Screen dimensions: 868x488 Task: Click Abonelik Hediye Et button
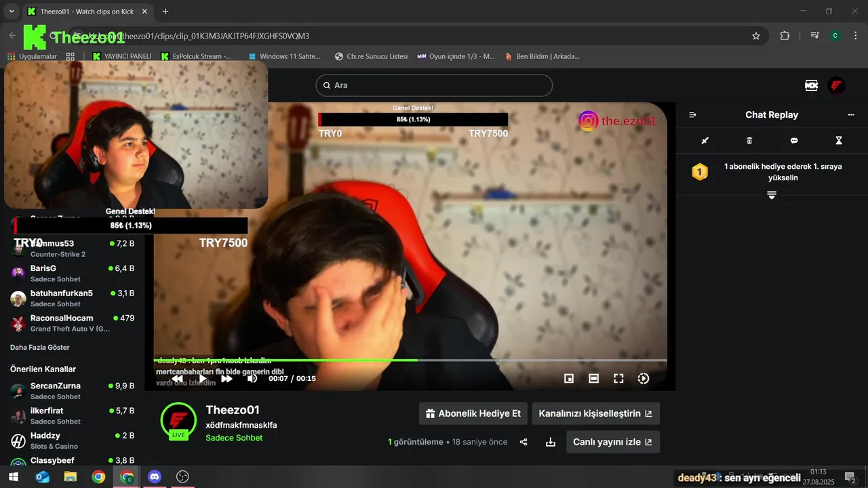[473, 413]
